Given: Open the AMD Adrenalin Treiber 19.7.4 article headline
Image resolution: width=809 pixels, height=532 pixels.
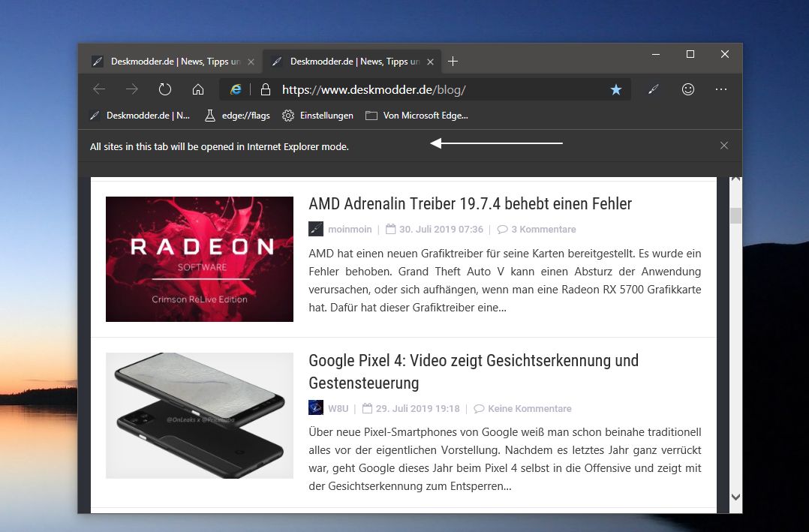Looking at the screenshot, I should [470, 204].
